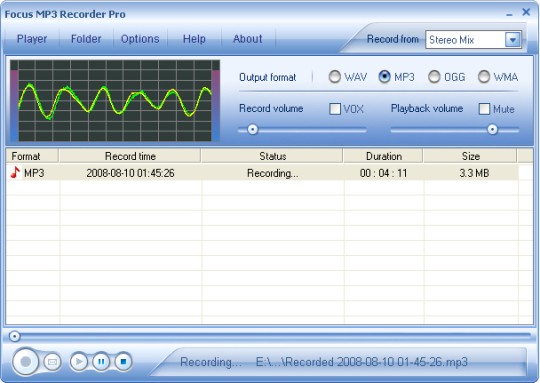Open the Player menu

tap(32, 39)
